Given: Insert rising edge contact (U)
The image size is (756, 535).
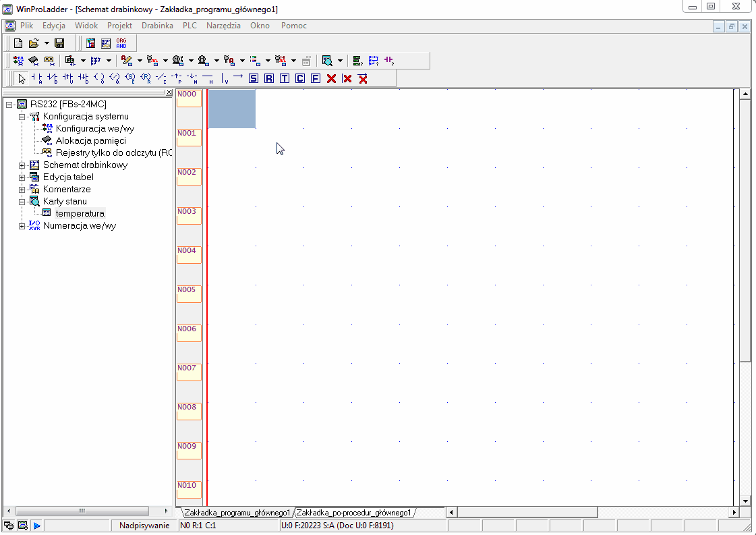Looking at the screenshot, I should 68,79.
